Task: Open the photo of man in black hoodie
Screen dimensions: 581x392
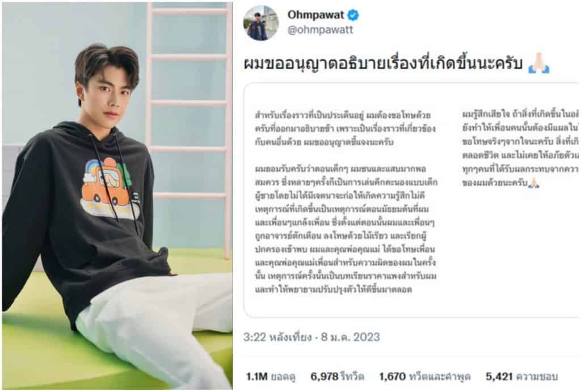Action: click(117, 196)
